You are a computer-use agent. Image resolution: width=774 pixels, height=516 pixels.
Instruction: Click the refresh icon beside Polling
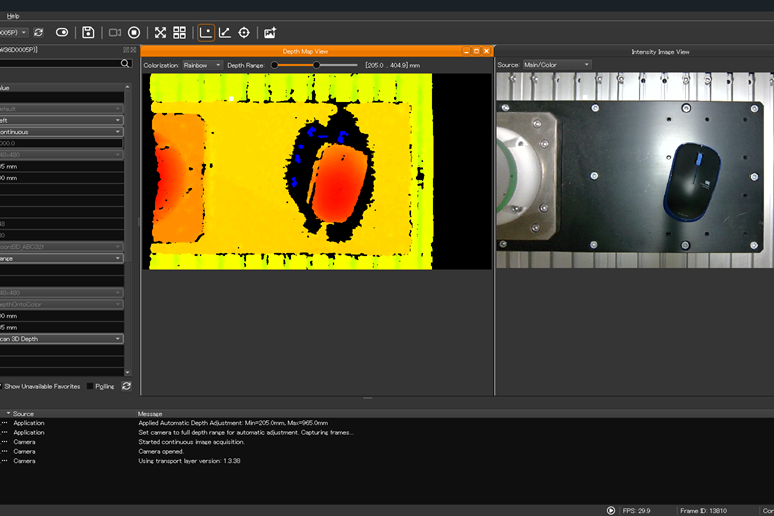(x=126, y=386)
